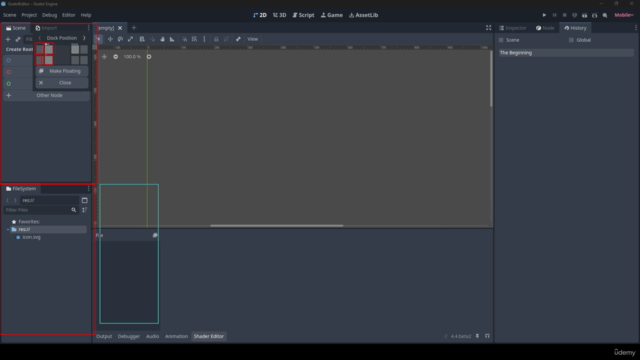Viewport: 640px width, 360px height.
Task: Instantiate child scene with link icon
Action: 18,39
